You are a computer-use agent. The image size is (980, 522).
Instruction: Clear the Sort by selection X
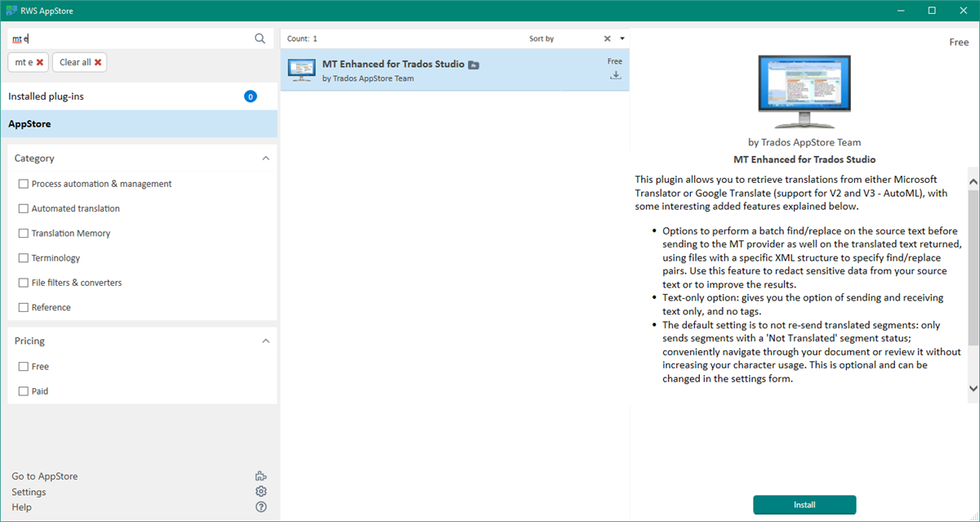pos(607,38)
